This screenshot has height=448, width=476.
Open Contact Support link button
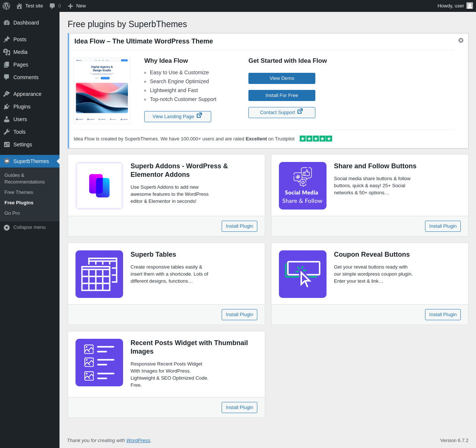282,113
